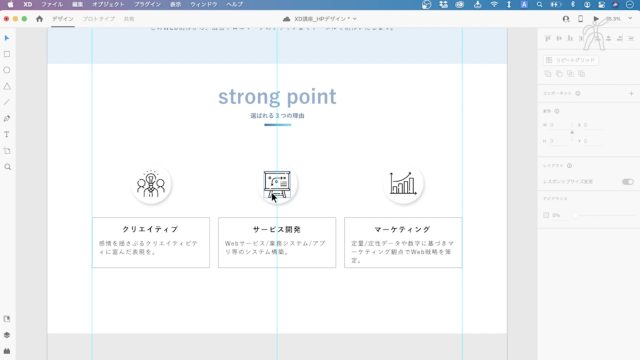Open the ファイル menu
The height and width of the screenshot is (360, 640).
point(52,4)
